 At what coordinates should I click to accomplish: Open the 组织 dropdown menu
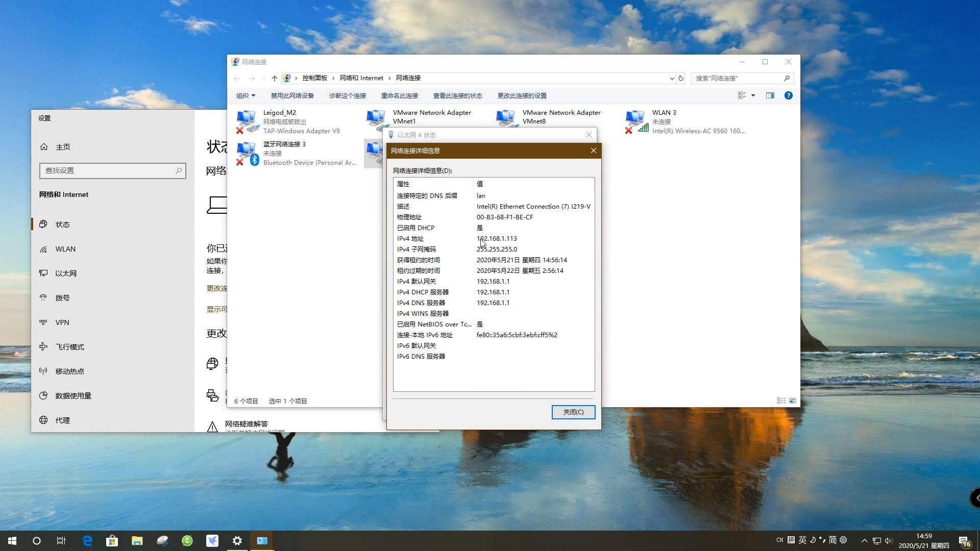pos(246,95)
